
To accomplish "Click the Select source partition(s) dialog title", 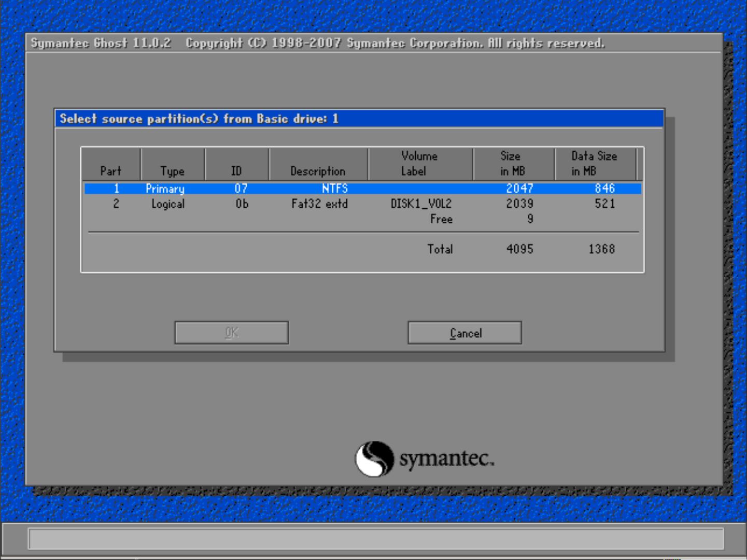I will pyautogui.click(x=199, y=119).
